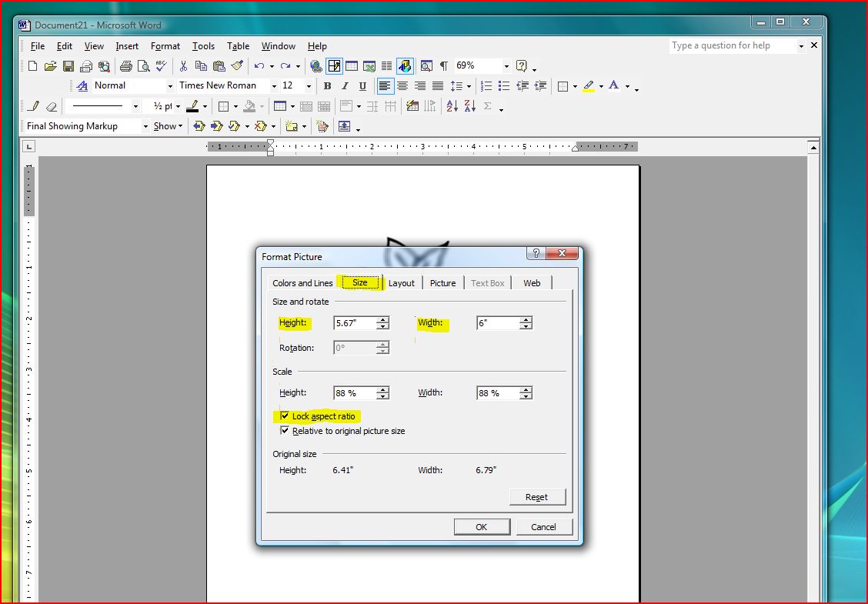Open the Final Showing Markup dropdown
Image resolution: width=868 pixels, height=604 pixels.
coord(145,125)
